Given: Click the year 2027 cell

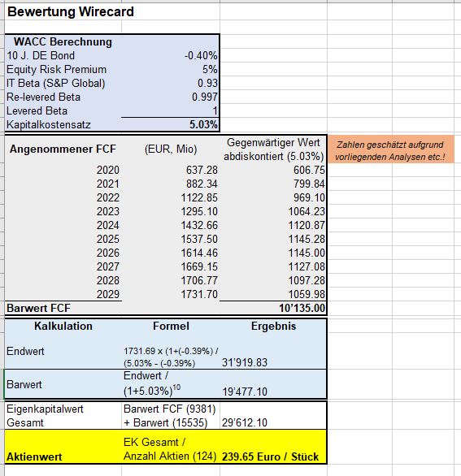Looking at the screenshot, I should click(x=108, y=267).
